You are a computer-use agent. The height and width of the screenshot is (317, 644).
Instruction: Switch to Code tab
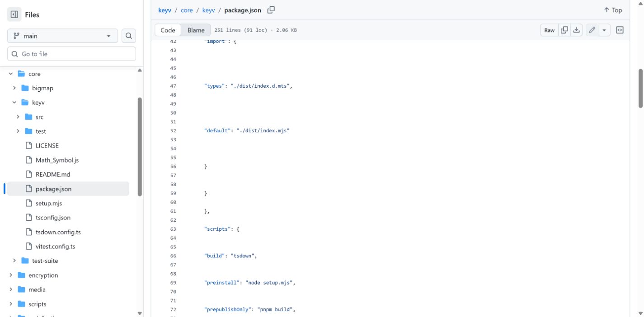coord(168,30)
